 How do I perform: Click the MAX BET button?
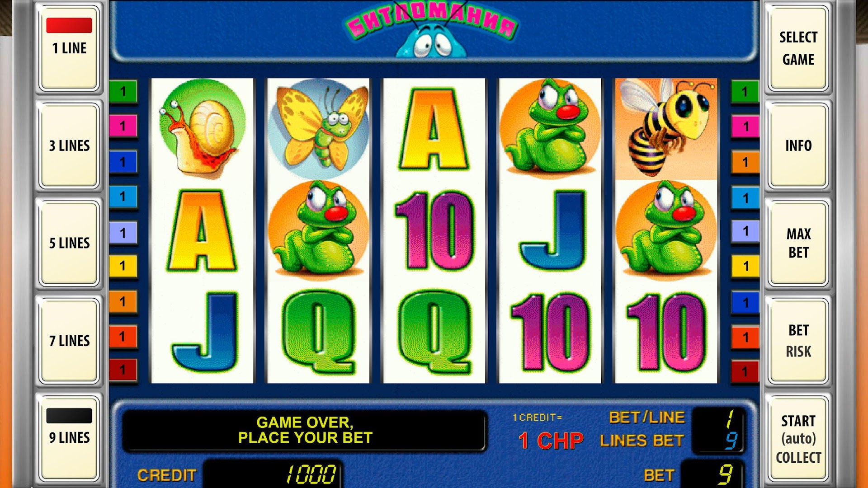click(798, 243)
